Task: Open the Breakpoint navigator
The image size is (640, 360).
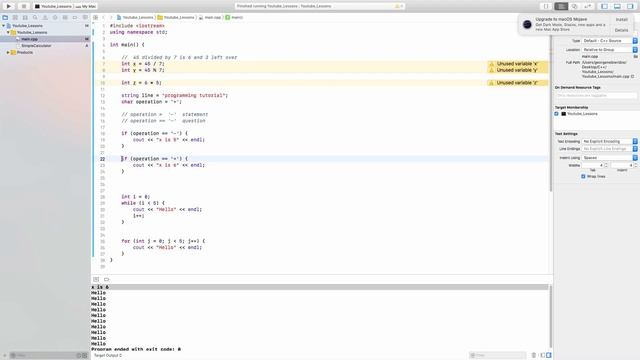Action: point(75,18)
